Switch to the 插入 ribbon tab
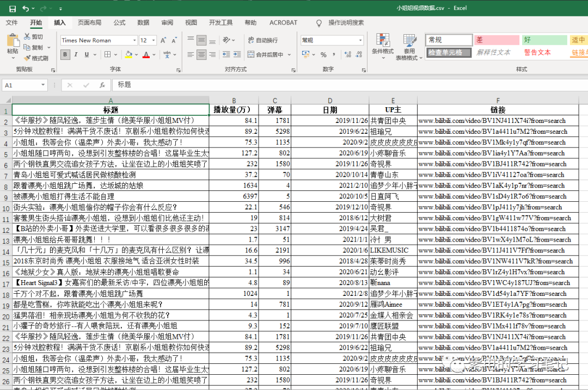Image resolution: width=588 pixels, height=390 pixels. point(60,22)
